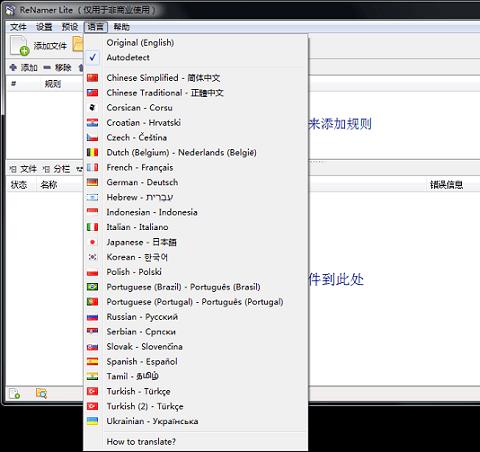Click the 规则 column header
The width and height of the screenshot is (480, 452).
(x=53, y=84)
